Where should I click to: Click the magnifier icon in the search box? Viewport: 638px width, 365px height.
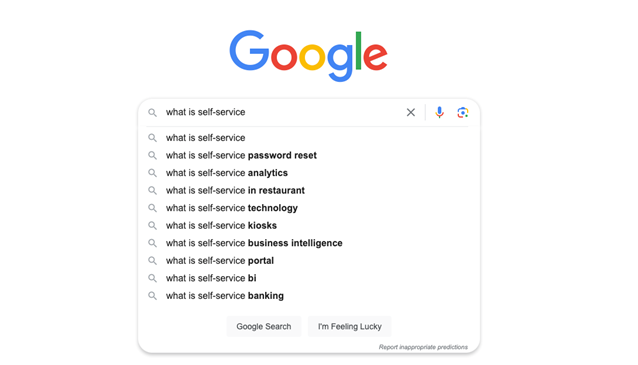(152, 113)
